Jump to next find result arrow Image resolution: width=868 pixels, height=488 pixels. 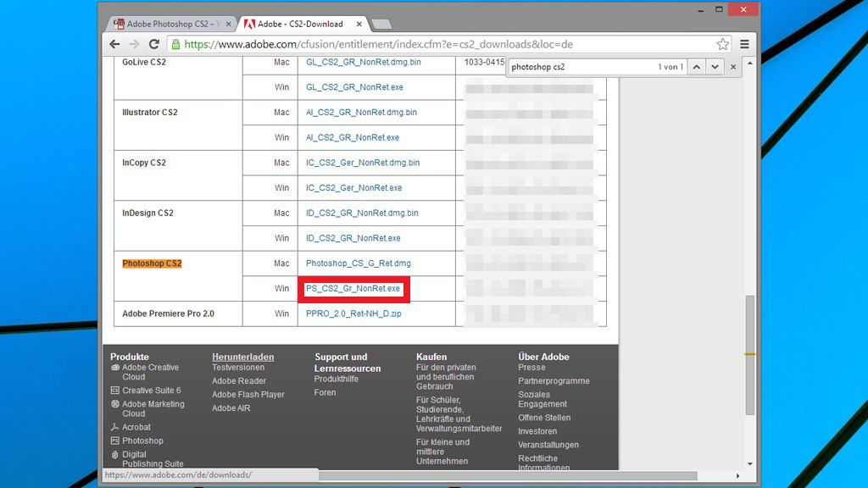[x=715, y=67]
